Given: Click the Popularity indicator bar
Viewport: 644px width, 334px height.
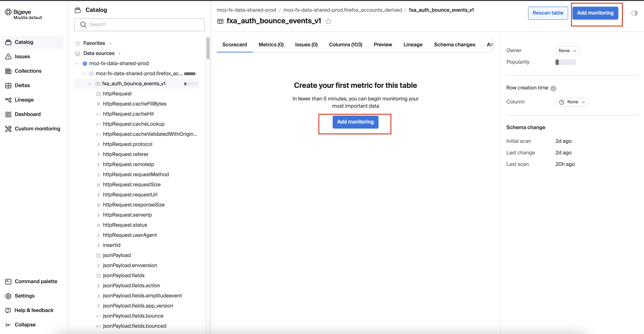Looking at the screenshot, I should tap(565, 62).
